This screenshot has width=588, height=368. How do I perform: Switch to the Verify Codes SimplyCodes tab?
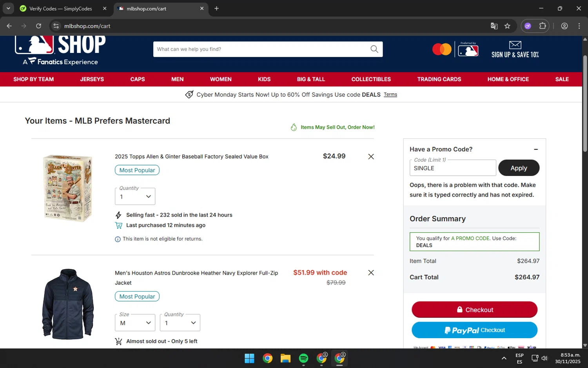point(61,8)
